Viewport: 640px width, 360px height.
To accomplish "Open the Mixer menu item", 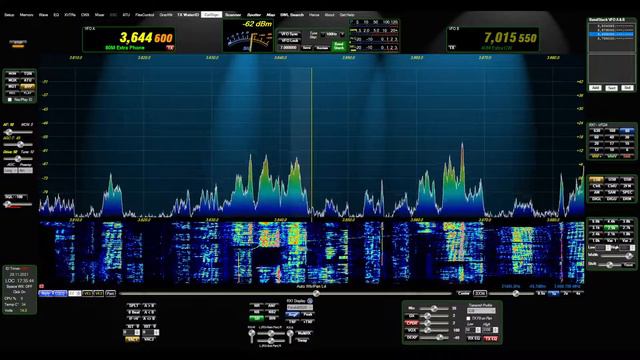I will [99, 15].
